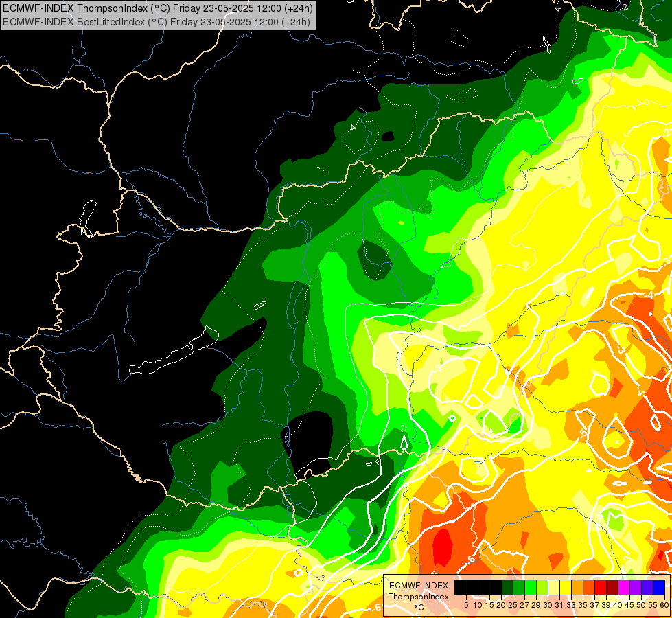
Task: Select the bright yellow legend swatch
Action: click(565, 588)
